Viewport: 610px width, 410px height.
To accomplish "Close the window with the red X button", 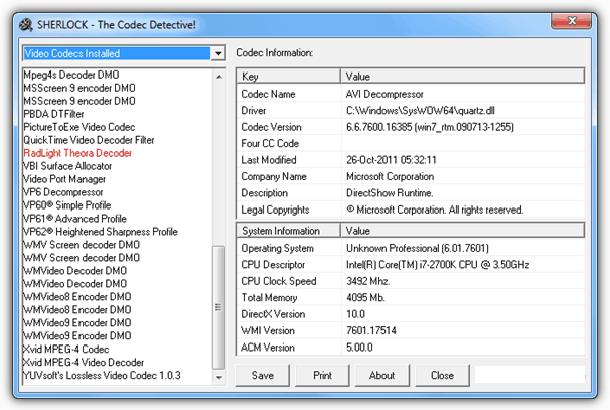I will [x=572, y=21].
